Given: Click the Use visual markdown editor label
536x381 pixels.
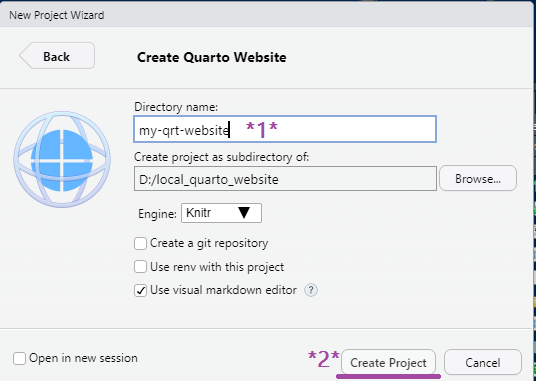Looking at the screenshot, I should click(x=223, y=290).
